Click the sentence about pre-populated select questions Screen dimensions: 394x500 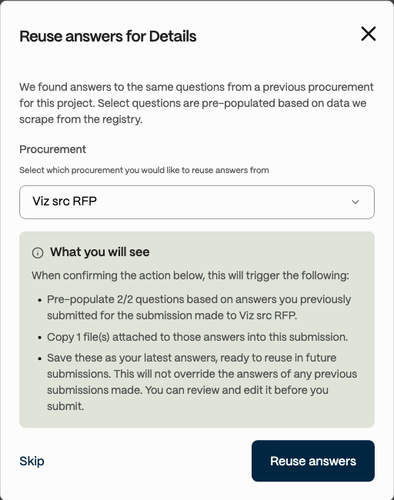point(193,111)
